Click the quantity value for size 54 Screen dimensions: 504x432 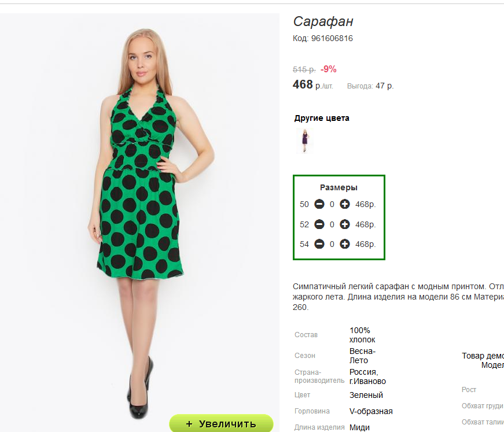point(332,244)
